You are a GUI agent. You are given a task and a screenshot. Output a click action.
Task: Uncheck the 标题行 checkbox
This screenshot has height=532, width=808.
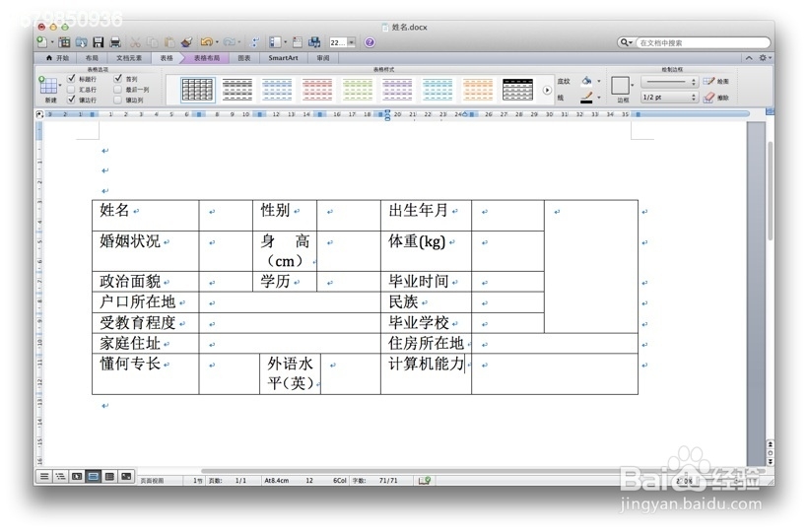pyautogui.click(x=72, y=79)
